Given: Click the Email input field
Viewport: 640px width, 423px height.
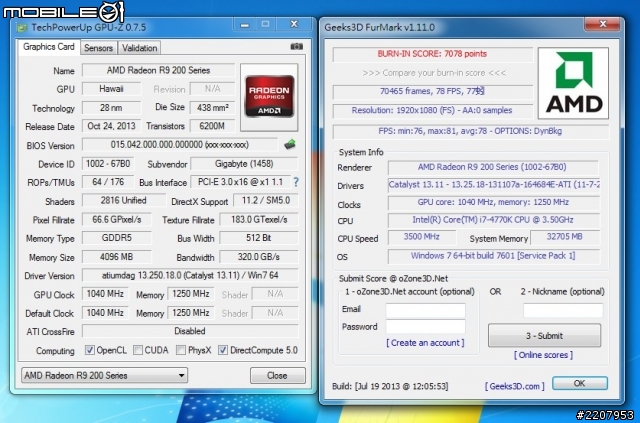Looking at the screenshot, I should coord(426,310).
